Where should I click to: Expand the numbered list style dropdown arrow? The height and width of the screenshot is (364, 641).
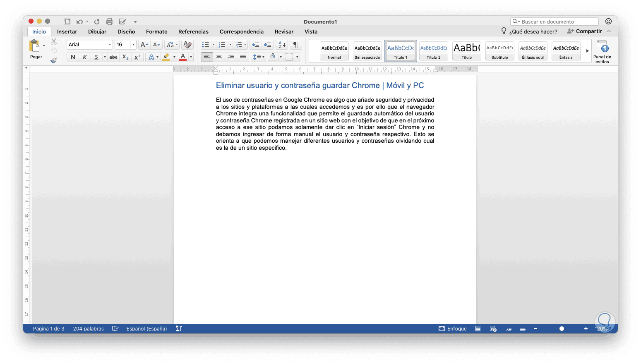(230, 45)
